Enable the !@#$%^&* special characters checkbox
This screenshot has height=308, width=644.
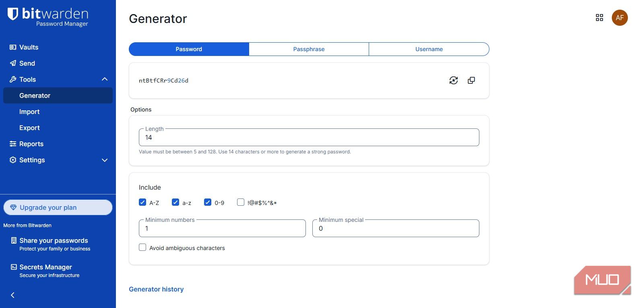tap(241, 202)
